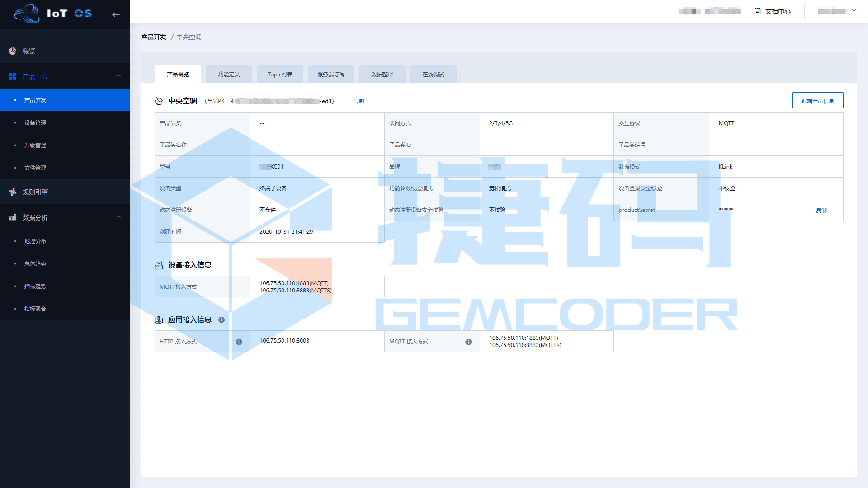Image resolution: width=868 pixels, height=488 pixels.
Task: Click the 概览 overview pie icon
Action: (x=13, y=51)
